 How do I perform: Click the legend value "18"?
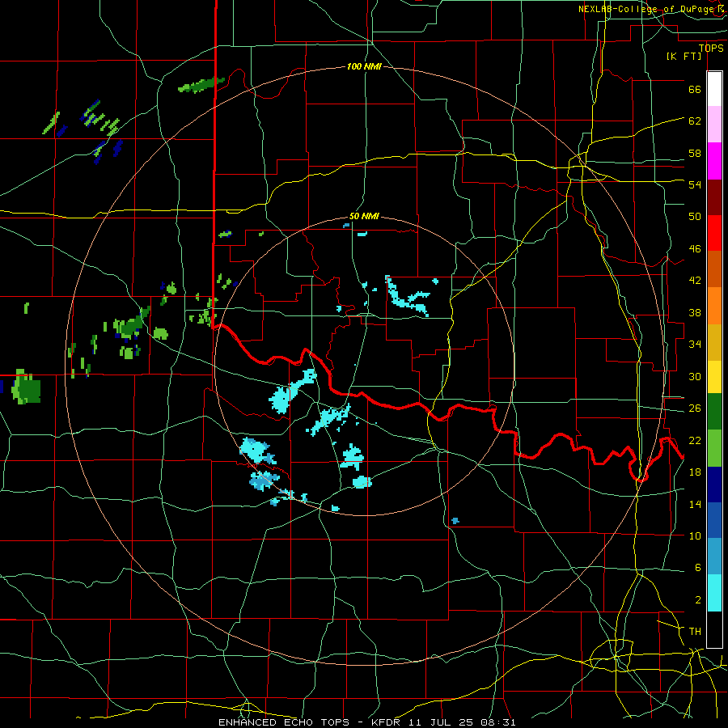coord(695,472)
